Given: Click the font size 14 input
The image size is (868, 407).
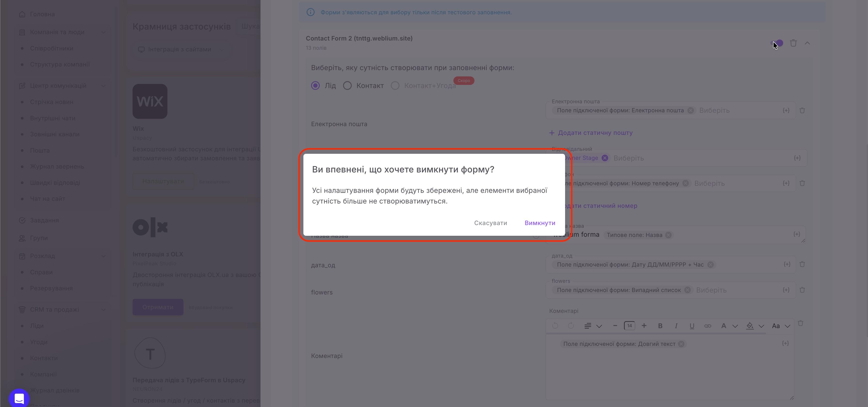Looking at the screenshot, I should pos(630,326).
